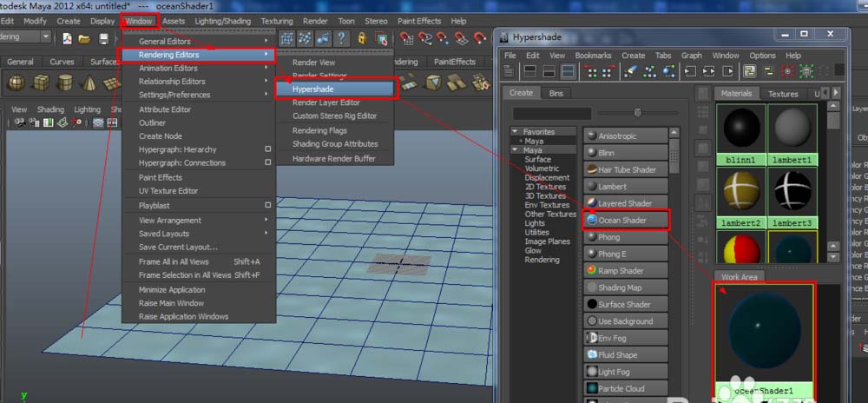Click the polygon cone shelf icon

[x=91, y=83]
